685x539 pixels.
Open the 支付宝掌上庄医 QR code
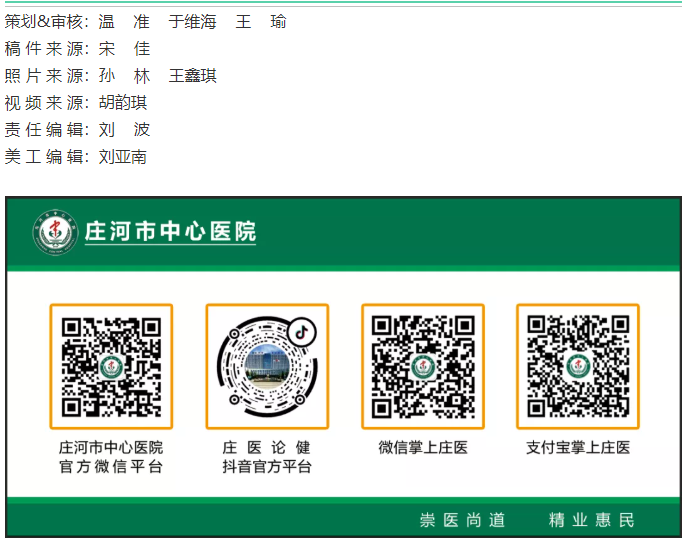[578, 366]
